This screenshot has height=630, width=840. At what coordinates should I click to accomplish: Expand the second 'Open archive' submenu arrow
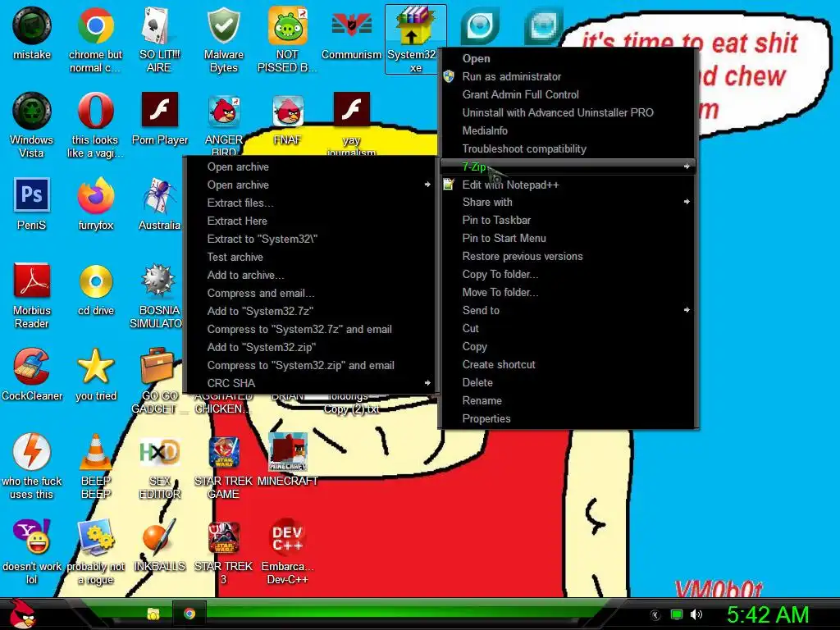(427, 185)
